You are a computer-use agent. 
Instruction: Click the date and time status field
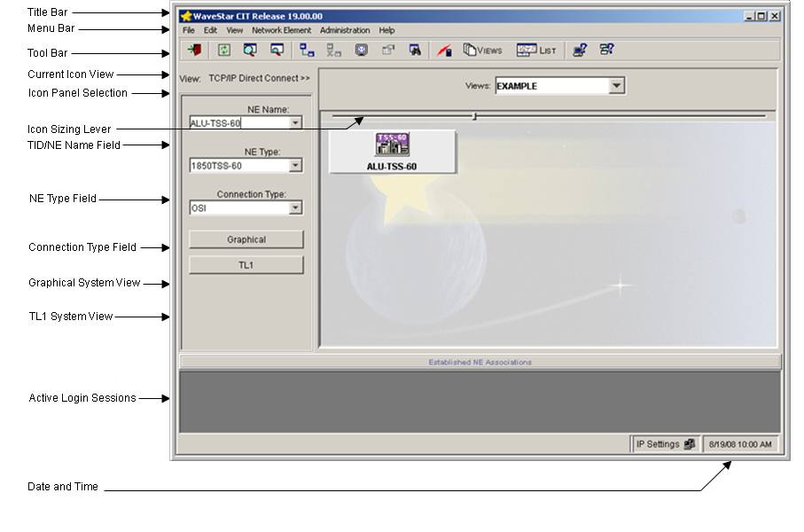pos(740,444)
